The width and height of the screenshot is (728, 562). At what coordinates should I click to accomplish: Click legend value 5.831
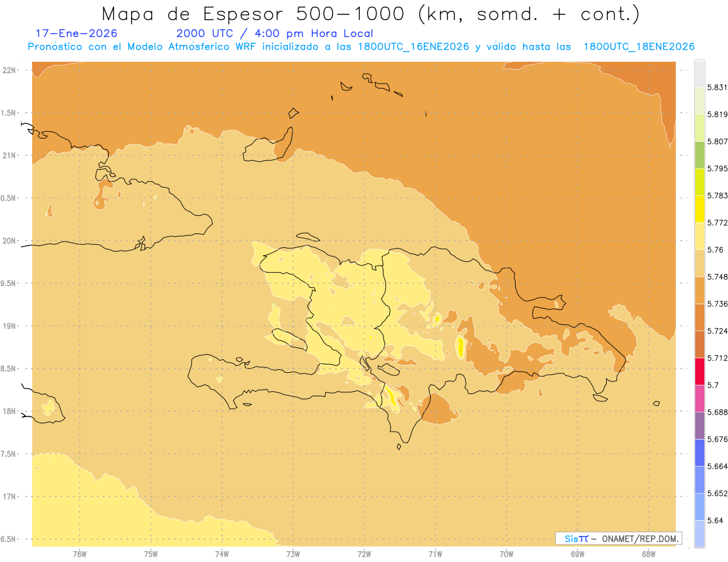[717, 87]
